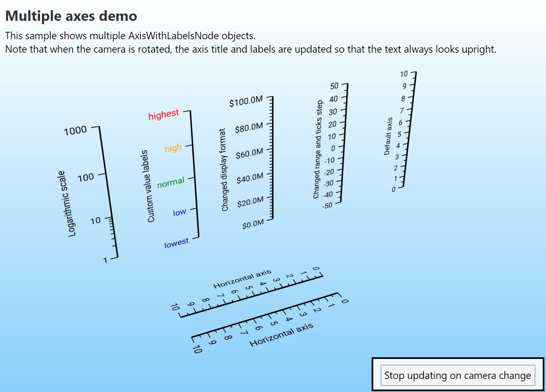The height and width of the screenshot is (392, 546).
Task: Click the Default axis title text
Action: click(388, 136)
